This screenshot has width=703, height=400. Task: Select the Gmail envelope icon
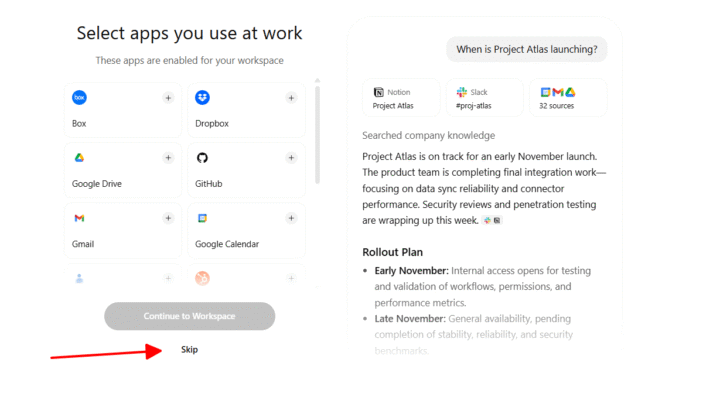click(79, 218)
